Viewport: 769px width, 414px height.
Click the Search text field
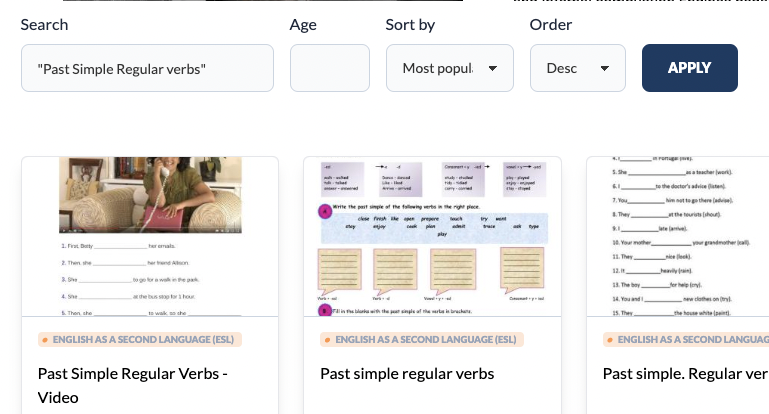click(x=147, y=68)
